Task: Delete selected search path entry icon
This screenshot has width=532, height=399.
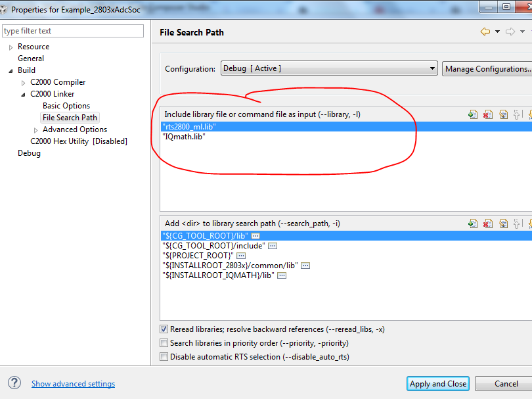Action: [488, 223]
